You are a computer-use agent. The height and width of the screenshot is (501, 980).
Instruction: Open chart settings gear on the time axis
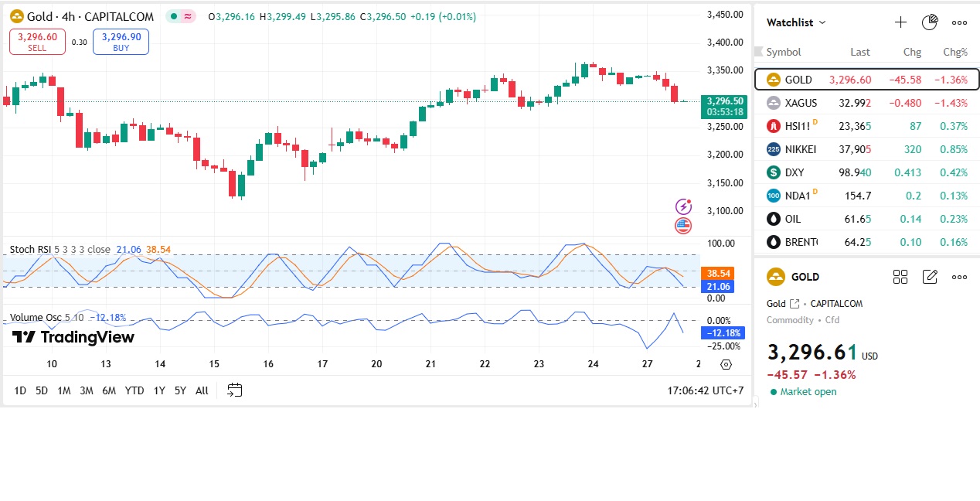click(x=726, y=365)
